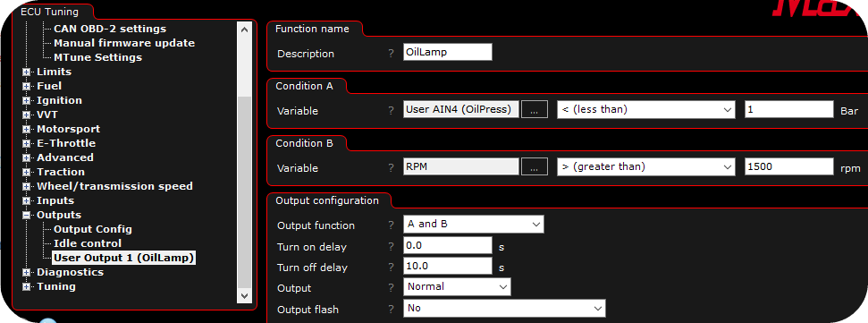Open Manual firmware update page

pos(124,43)
